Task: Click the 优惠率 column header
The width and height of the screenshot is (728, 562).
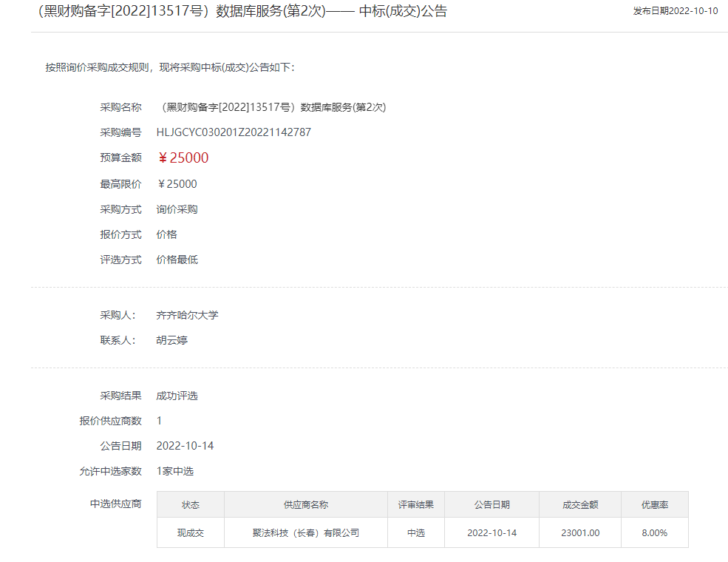Action: click(x=654, y=505)
